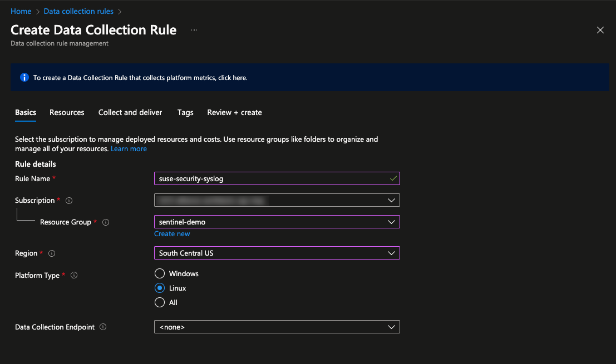Click the Region info icon
This screenshot has width=616, height=364.
point(51,253)
